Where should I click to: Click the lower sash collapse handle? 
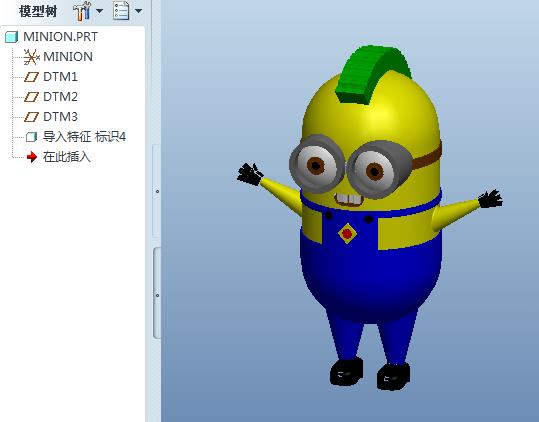point(157,293)
